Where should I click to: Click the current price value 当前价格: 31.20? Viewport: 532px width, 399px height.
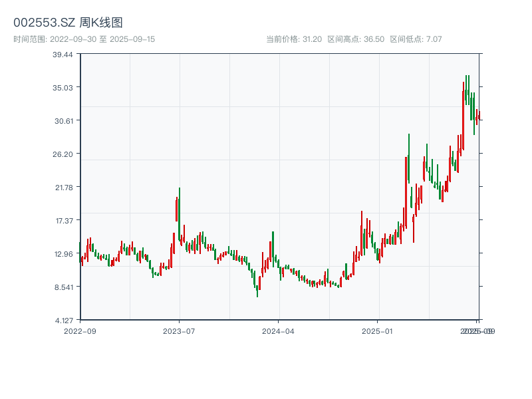coord(294,39)
